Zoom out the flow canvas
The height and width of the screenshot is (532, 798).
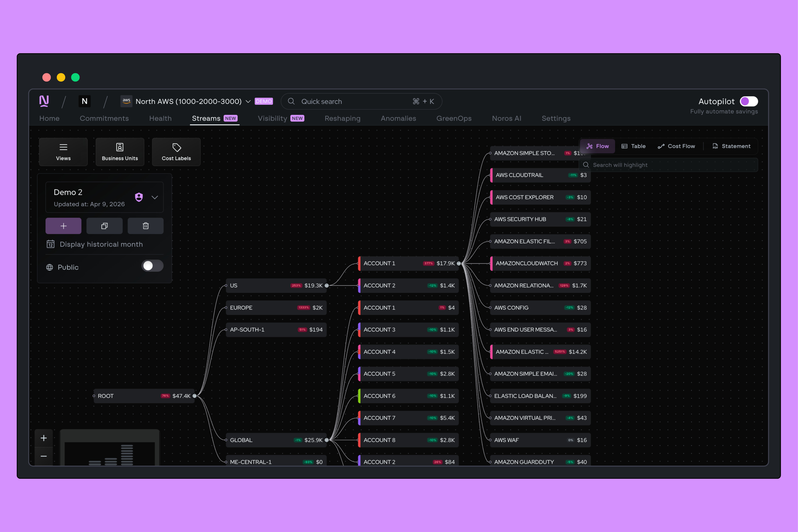pos(44,456)
